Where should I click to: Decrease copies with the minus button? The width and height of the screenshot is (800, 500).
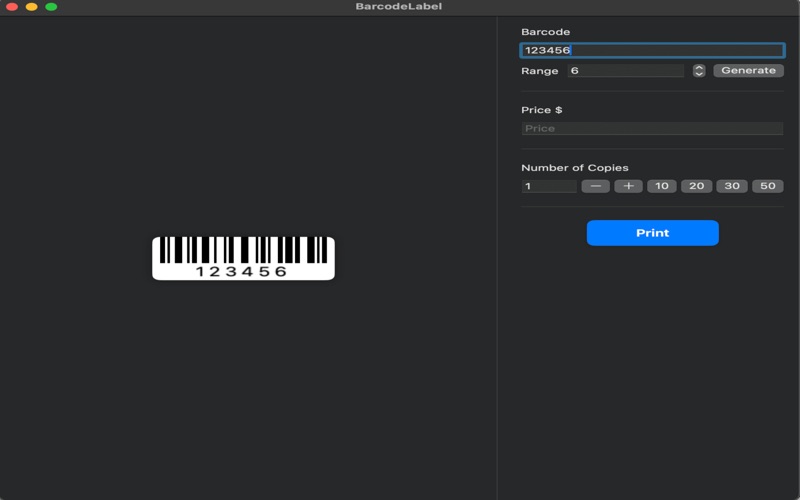[595, 186]
